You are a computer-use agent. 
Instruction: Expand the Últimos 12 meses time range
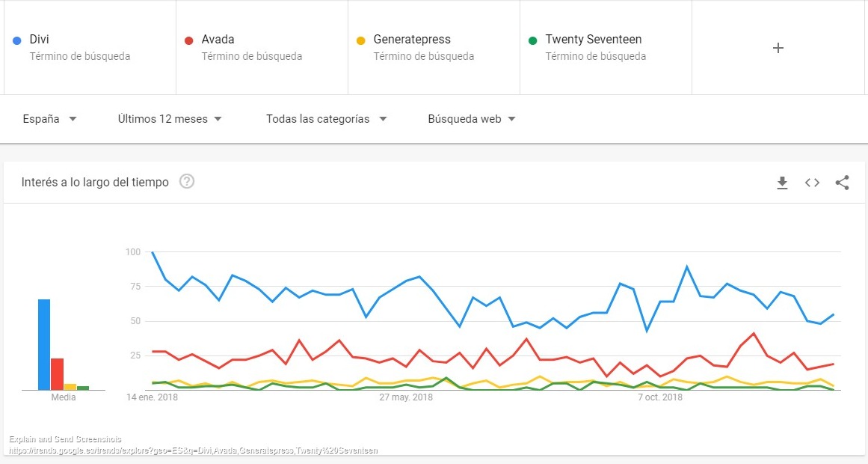point(170,119)
